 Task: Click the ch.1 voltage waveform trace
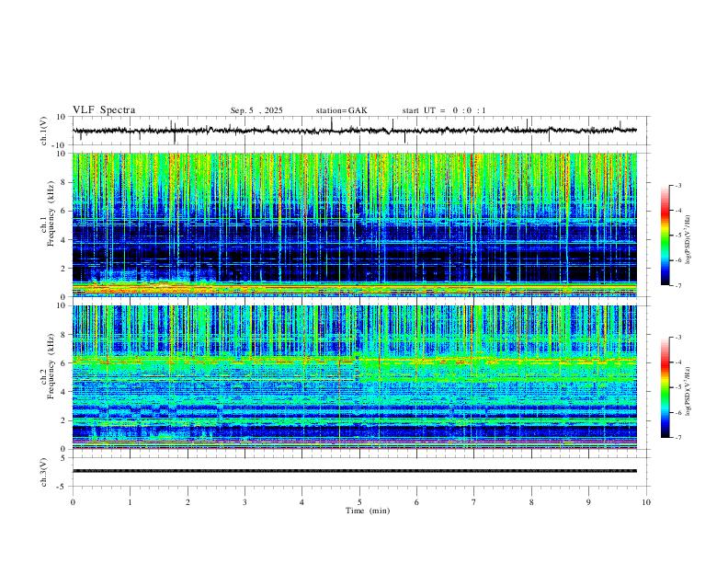click(355, 131)
